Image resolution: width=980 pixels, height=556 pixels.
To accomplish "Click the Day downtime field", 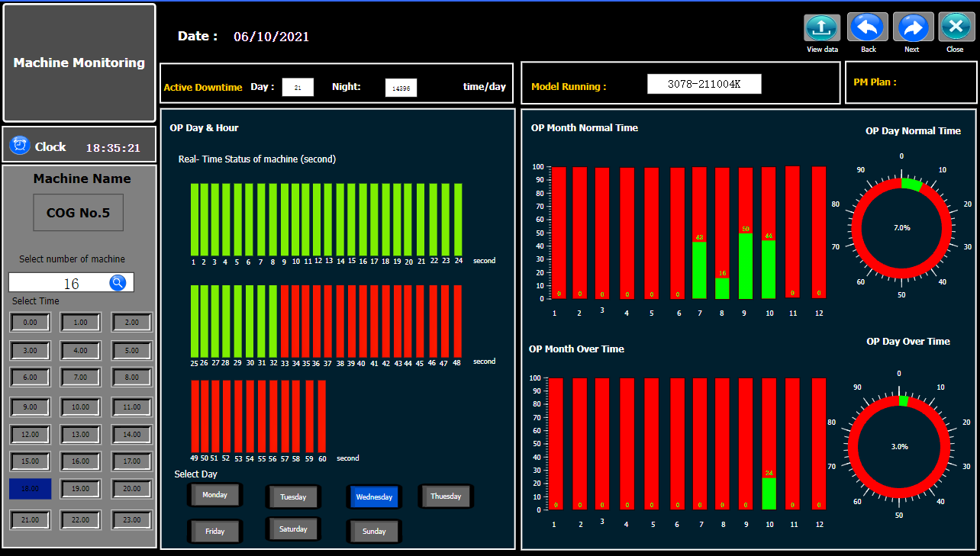I will coord(298,87).
